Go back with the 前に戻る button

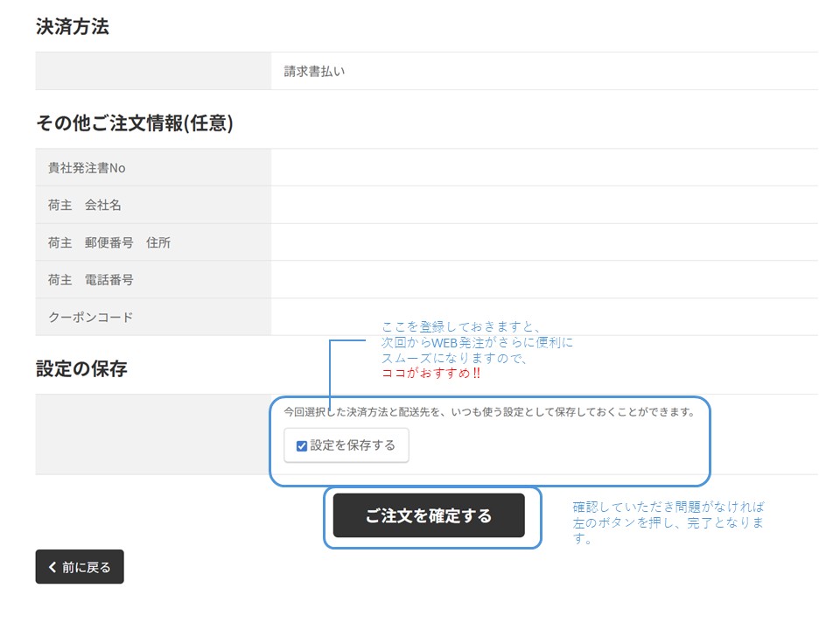[80, 567]
